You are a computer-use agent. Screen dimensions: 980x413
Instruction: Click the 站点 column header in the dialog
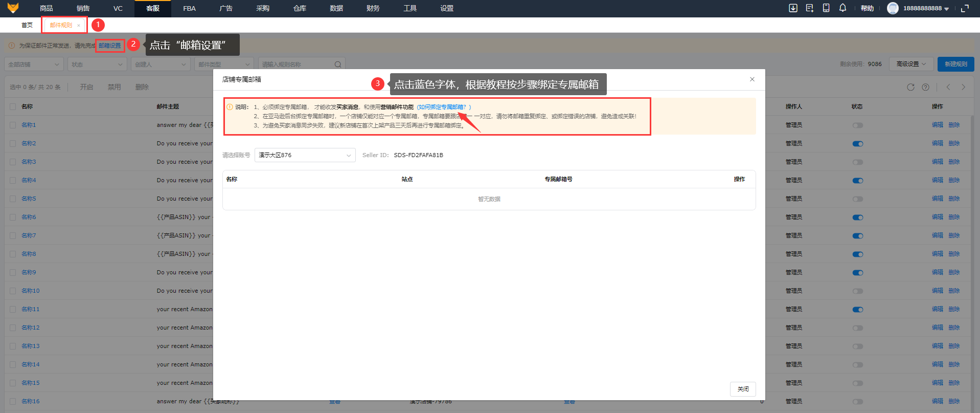[407, 179]
